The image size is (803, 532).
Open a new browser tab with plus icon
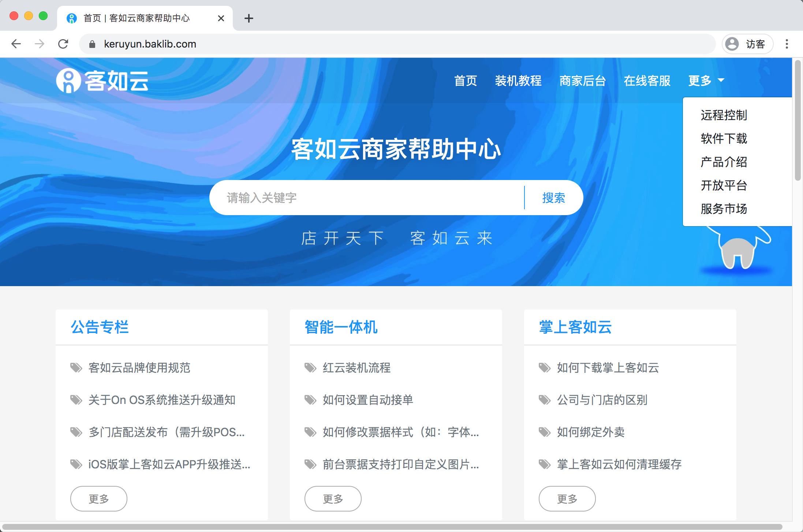[x=249, y=18]
